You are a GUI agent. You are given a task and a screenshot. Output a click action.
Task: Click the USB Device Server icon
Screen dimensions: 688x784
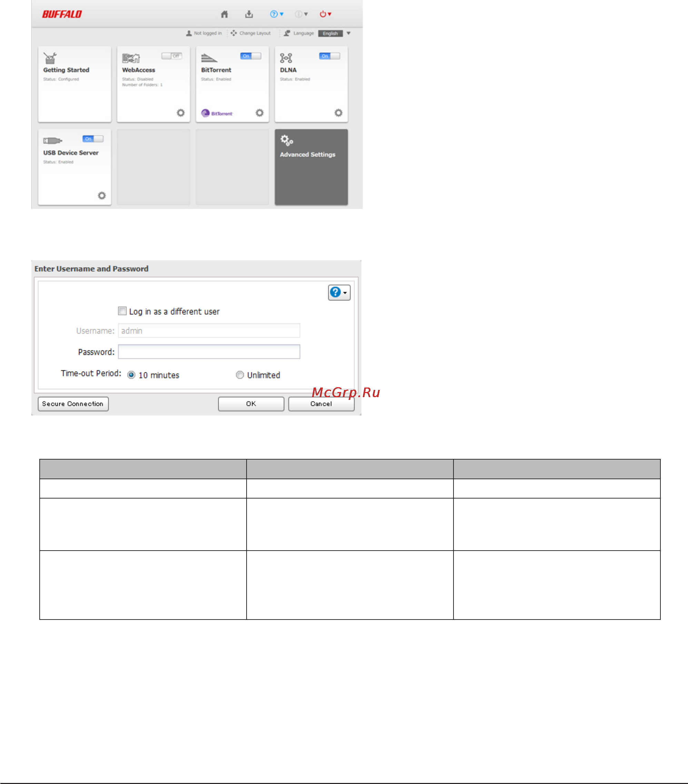[52, 141]
